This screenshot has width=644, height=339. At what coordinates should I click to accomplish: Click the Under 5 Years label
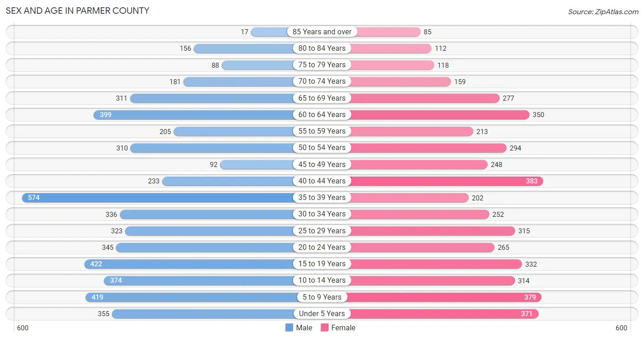tap(322, 313)
